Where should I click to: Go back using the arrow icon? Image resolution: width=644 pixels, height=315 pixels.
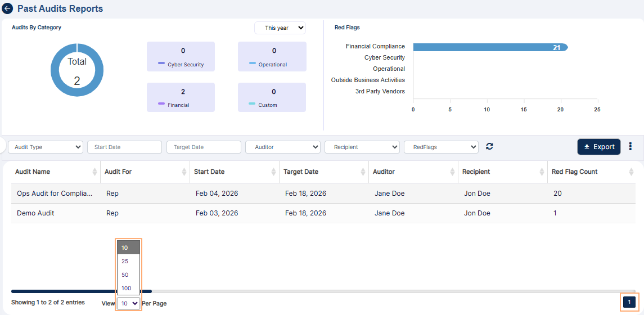(x=7, y=8)
